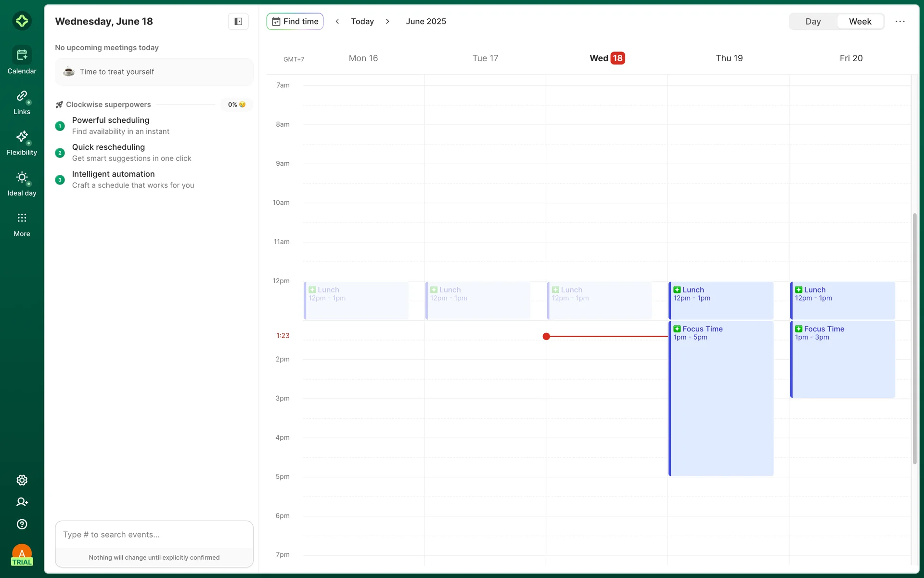Select the Calendar sidebar tab
The image size is (924, 578).
tap(22, 61)
